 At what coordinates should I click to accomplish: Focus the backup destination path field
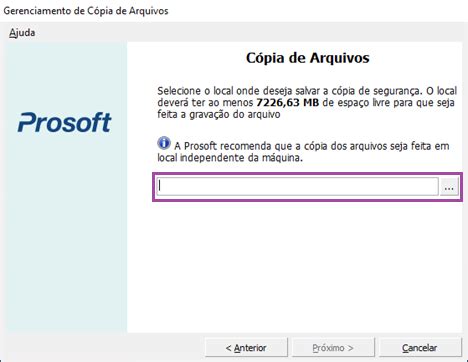(x=297, y=186)
